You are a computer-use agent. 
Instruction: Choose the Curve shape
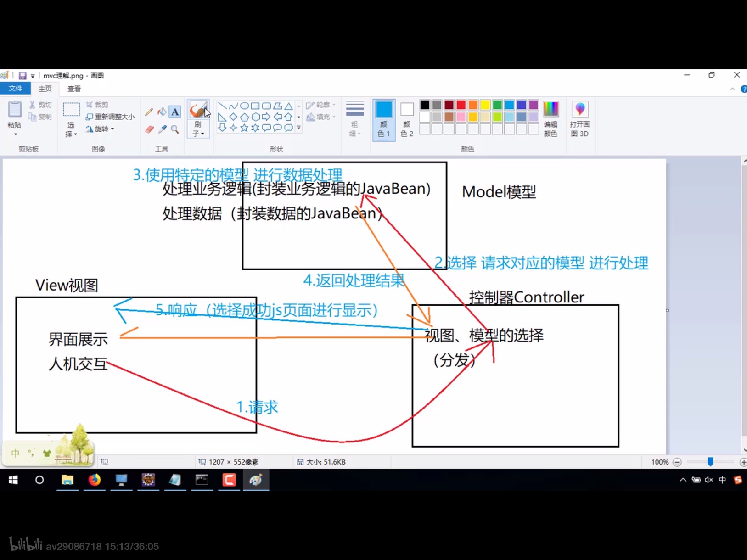(x=233, y=106)
